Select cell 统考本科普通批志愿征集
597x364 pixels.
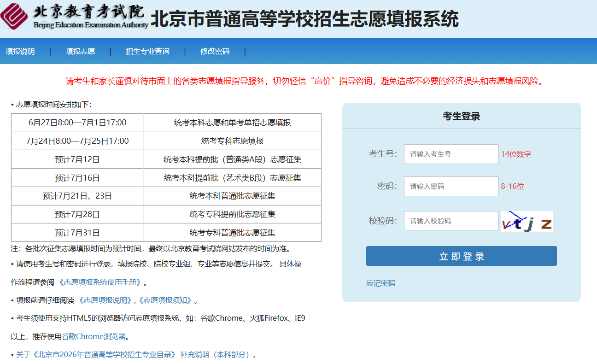233,196
